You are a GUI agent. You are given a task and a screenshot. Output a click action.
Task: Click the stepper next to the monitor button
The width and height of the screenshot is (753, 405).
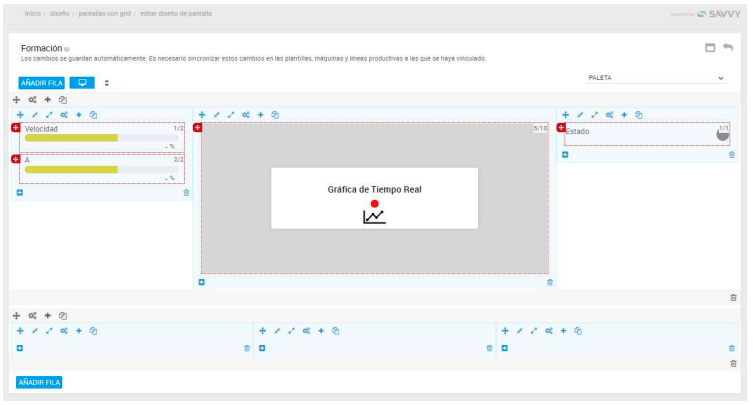[107, 83]
